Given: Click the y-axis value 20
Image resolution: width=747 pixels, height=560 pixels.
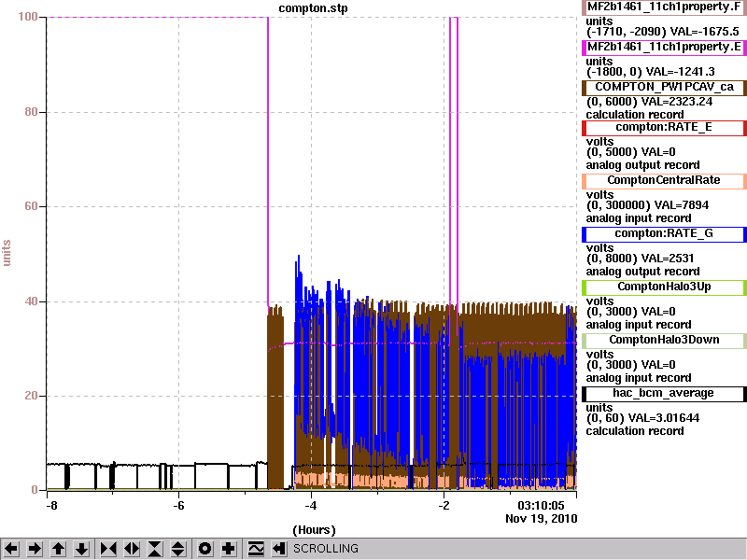Looking at the screenshot, I should click(31, 396).
